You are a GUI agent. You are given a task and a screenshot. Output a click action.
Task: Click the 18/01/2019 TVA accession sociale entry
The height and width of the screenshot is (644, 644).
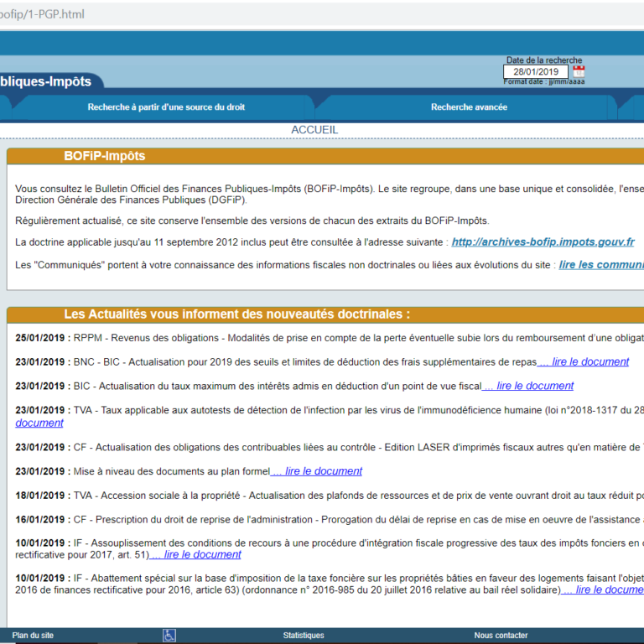pyautogui.click(x=330, y=496)
